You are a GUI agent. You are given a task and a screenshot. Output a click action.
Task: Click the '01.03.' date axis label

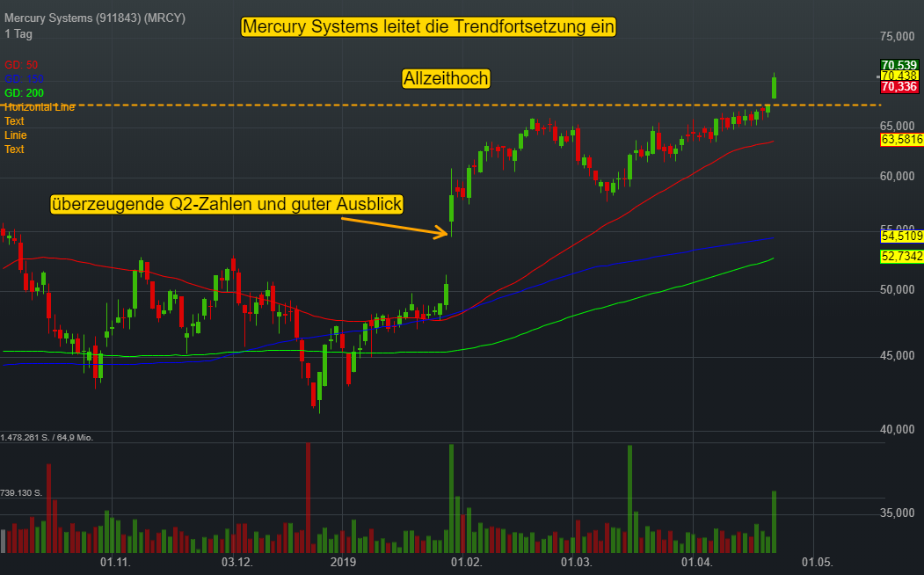[x=576, y=562]
